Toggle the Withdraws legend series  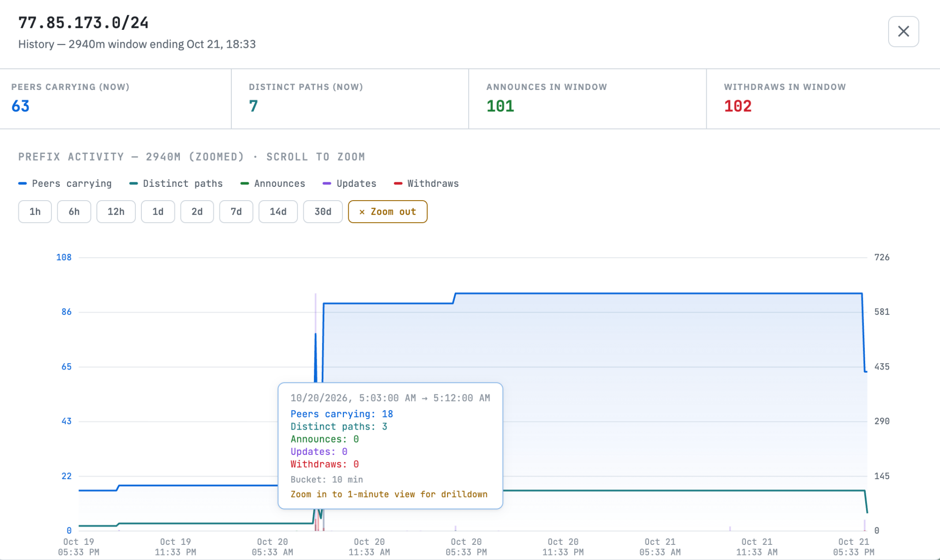(x=426, y=184)
